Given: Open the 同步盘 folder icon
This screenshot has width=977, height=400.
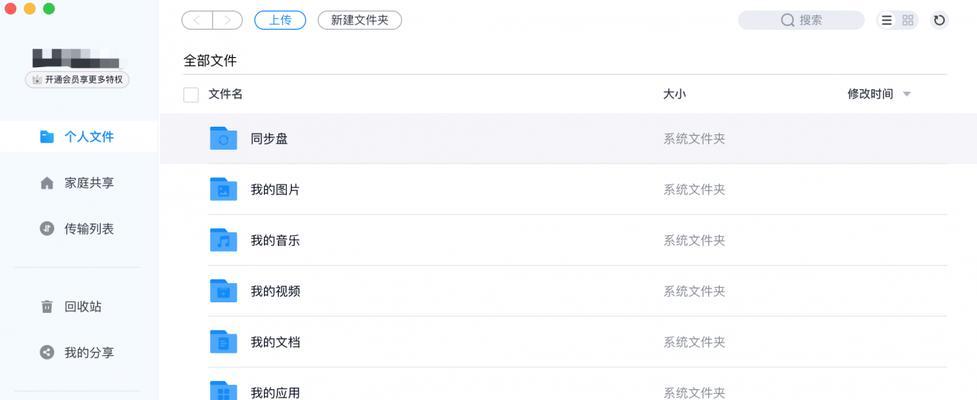Looking at the screenshot, I should (x=223, y=139).
